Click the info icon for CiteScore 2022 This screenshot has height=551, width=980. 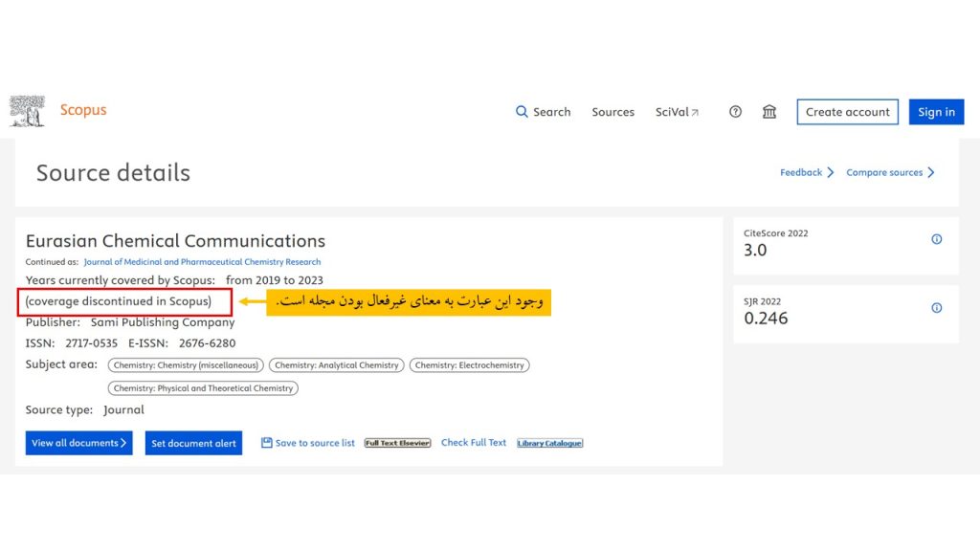[x=936, y=239]
